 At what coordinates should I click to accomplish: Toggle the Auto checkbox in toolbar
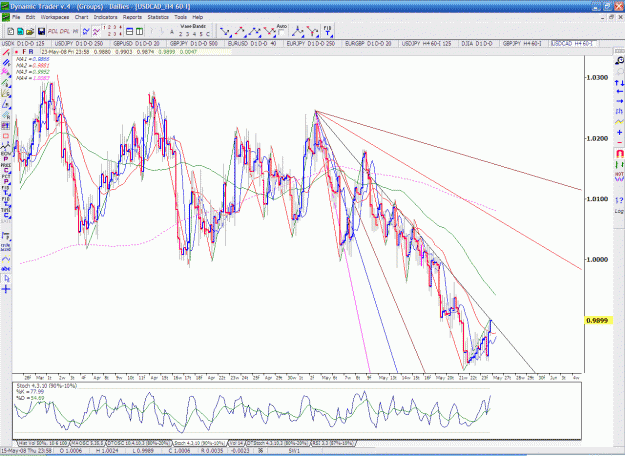[281, 33]
